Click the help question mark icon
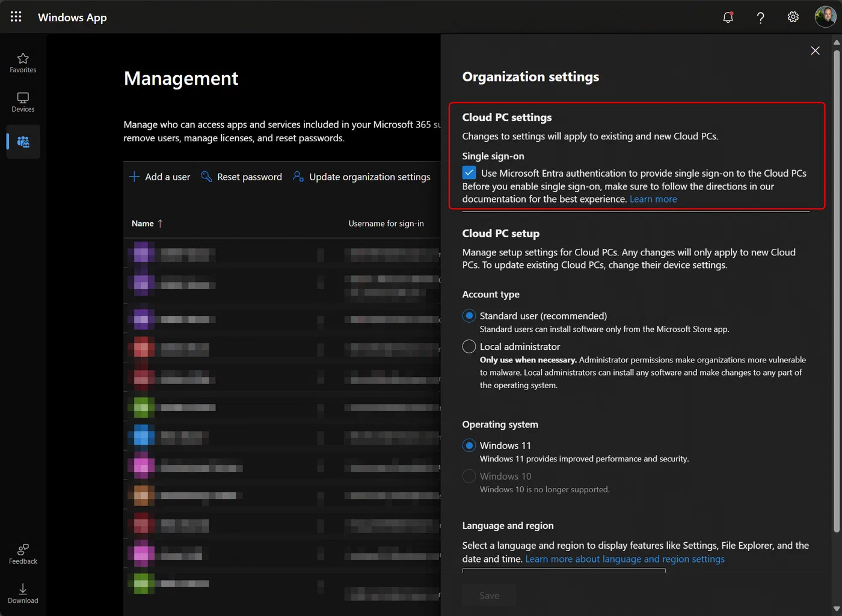Viewport: 842px width, 616px height. click(760, 17)
